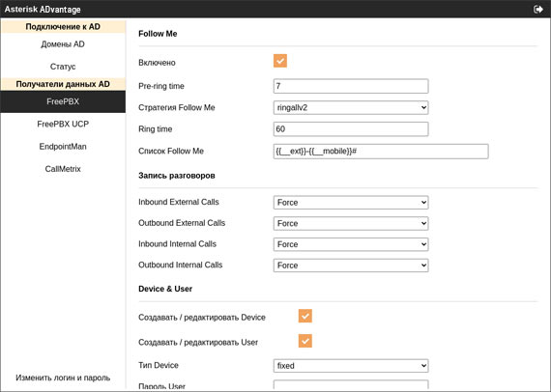Select the active FreePBX sidebar item
Screen dimensions: 551x392
(63, 101)
